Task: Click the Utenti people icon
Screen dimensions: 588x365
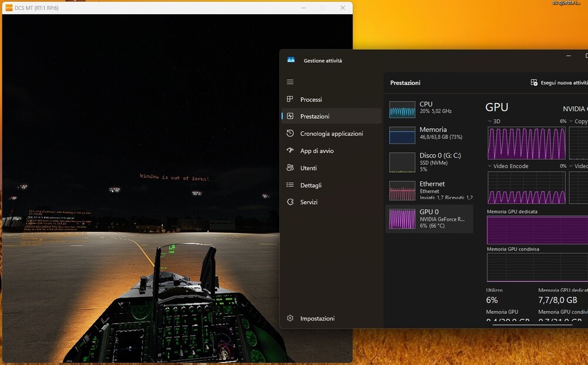Action: [290, 168]
